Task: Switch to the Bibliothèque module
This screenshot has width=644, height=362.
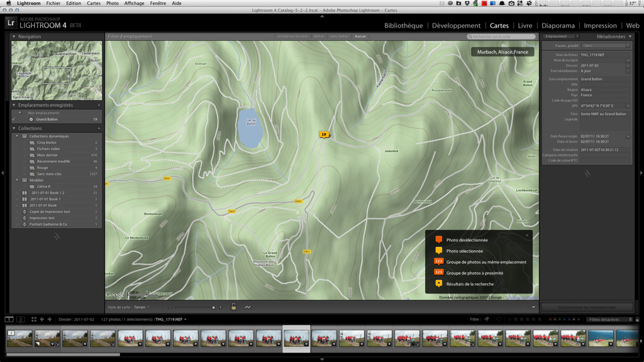Action: 403,25
